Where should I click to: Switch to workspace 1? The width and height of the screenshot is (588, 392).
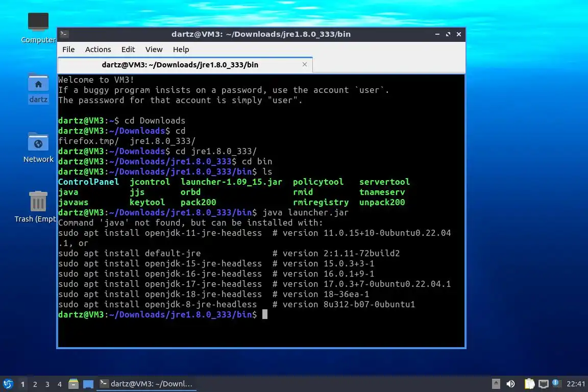(22, 384)
